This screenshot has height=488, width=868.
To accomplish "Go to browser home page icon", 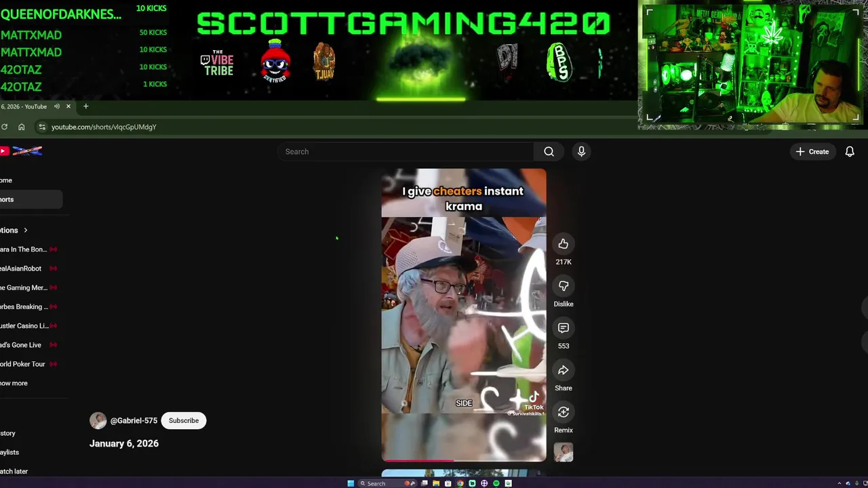I will click(22, 127).
